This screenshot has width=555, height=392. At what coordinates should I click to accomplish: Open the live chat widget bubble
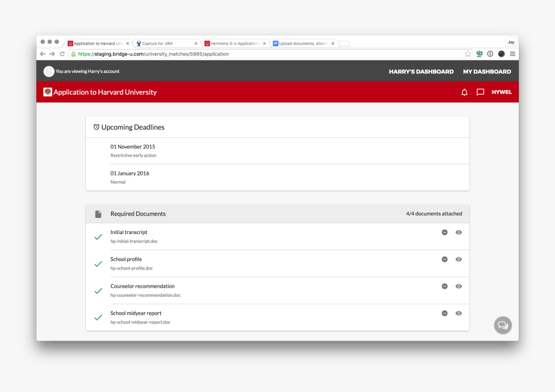tap(503, 325)
